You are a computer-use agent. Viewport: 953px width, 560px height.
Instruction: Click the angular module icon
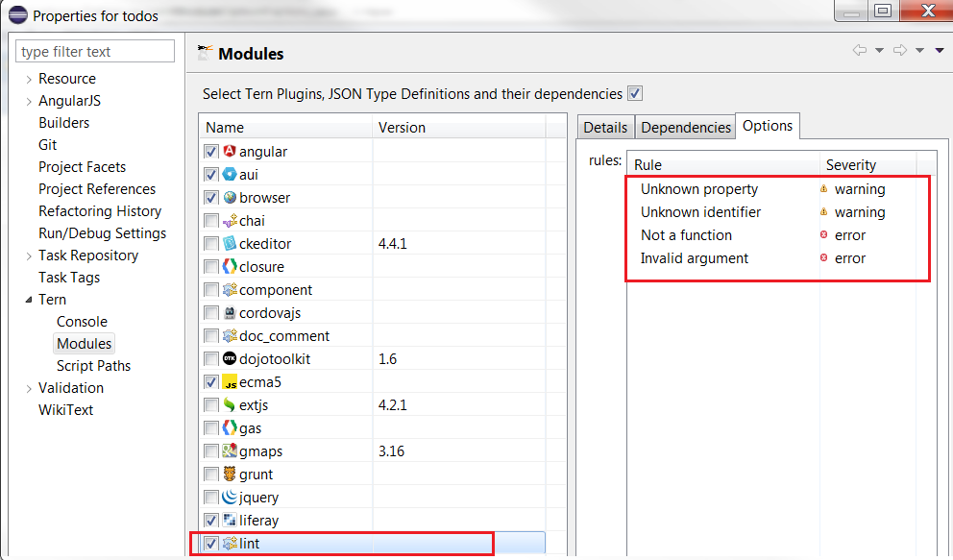(x=230, y=152)
